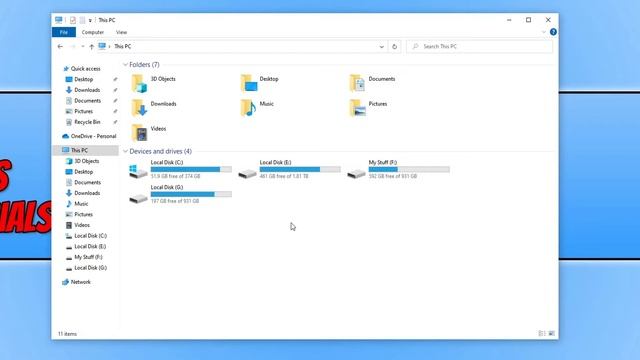This screenshot has height=360, width=640.
Task: Open the Documents folder icon in Folders
Action: tap(357, 83)
